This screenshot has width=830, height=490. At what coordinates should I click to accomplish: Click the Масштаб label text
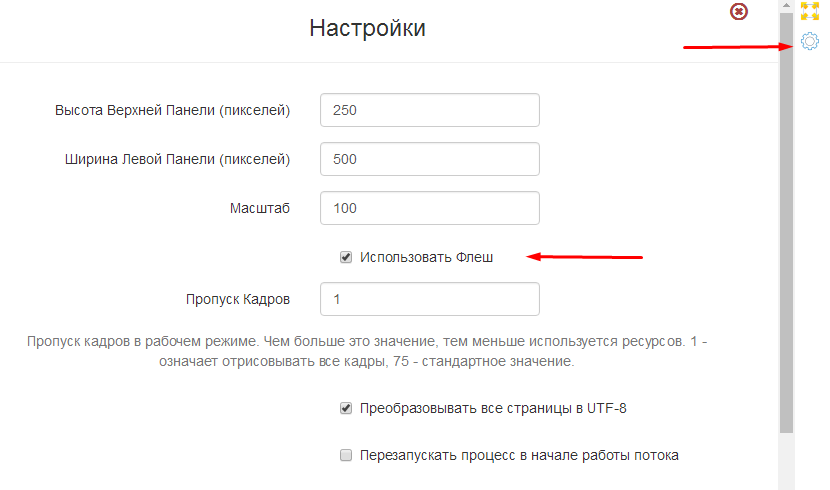click(259, 208)
